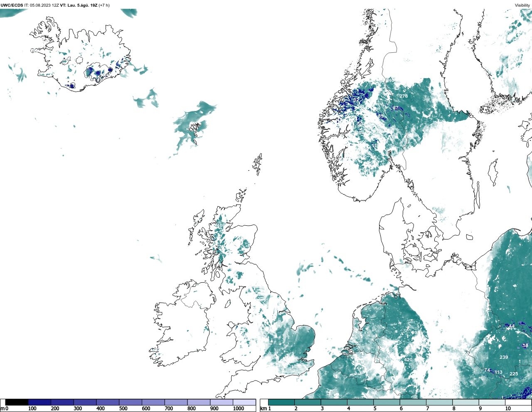Screen dimensions: 532x412
Task: Select the 2–3 km teal legend swatch
Action: click(x=308, y=402)
